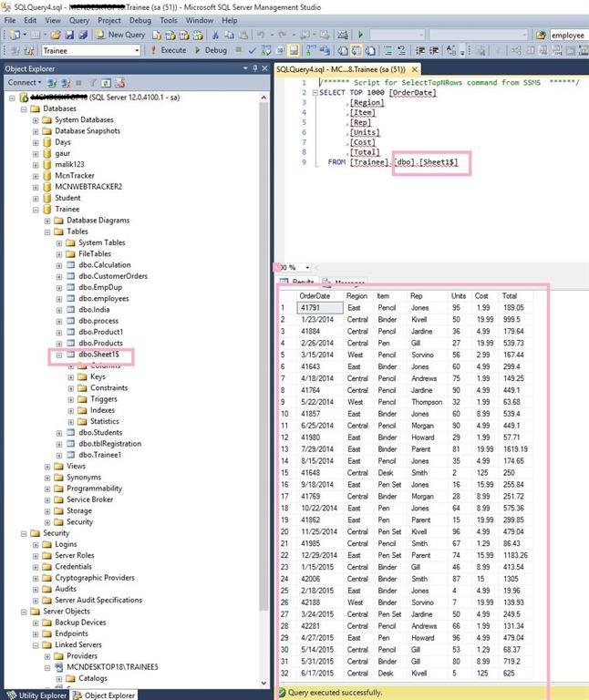Click Comment Out Selected Lines icon
This screenshot has height=700, width=589.
tap(388, 50)
